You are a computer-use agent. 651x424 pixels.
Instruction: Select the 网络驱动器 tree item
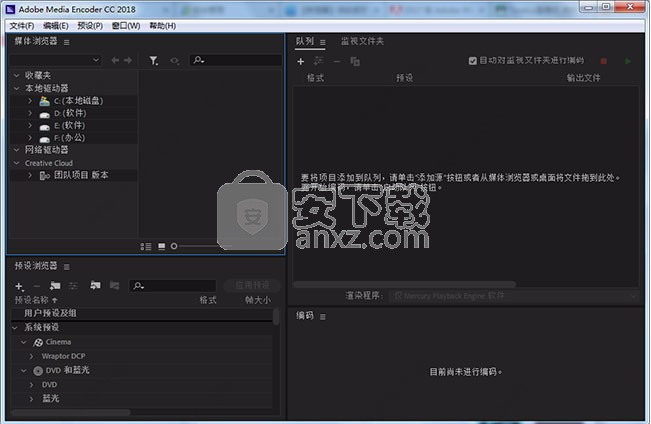46,150
